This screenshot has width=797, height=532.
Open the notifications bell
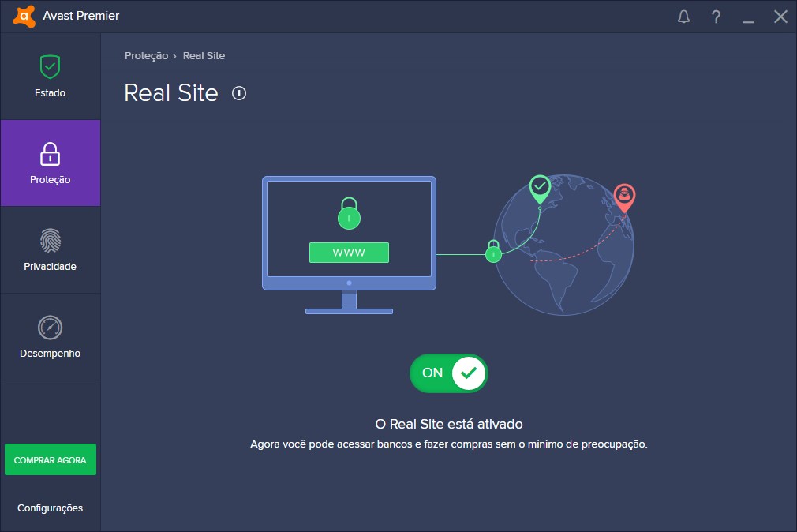point(683,17)
